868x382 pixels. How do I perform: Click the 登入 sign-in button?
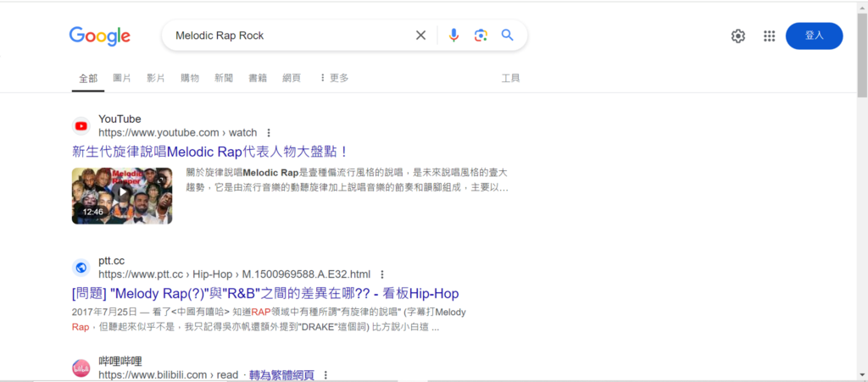point(814,36)
